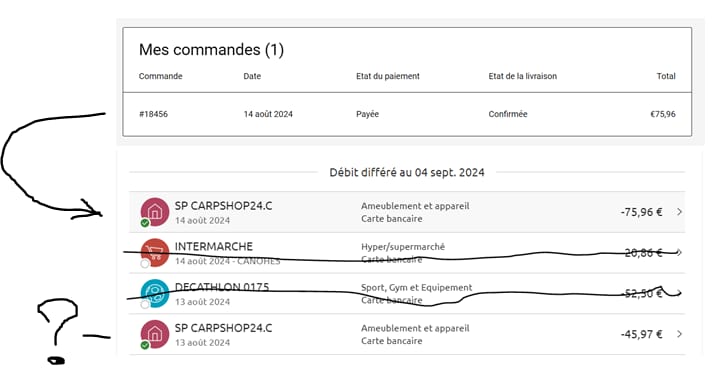Viewport: 716px width, 377px height.
Task: Click the -45,97 € amount
Action: tap(642, 334)
